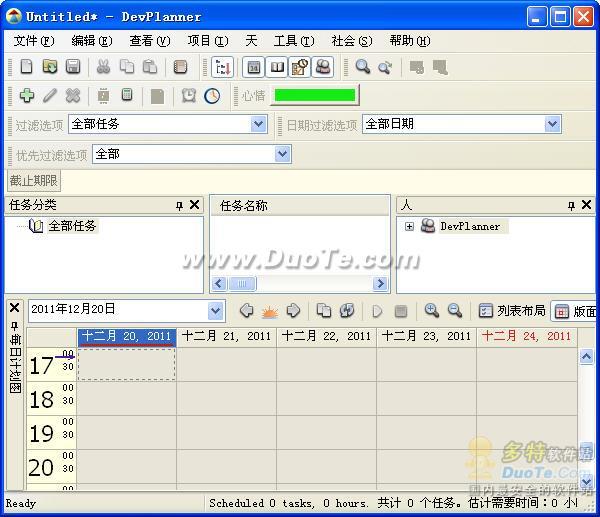Click the pencil edit task icon
The height and width of the screenshot is (517, 600).
pos(50,95)
